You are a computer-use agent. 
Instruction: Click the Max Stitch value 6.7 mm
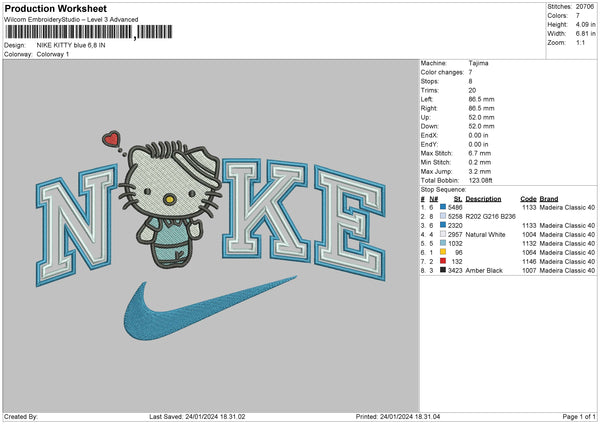click(x=479, y=153)
